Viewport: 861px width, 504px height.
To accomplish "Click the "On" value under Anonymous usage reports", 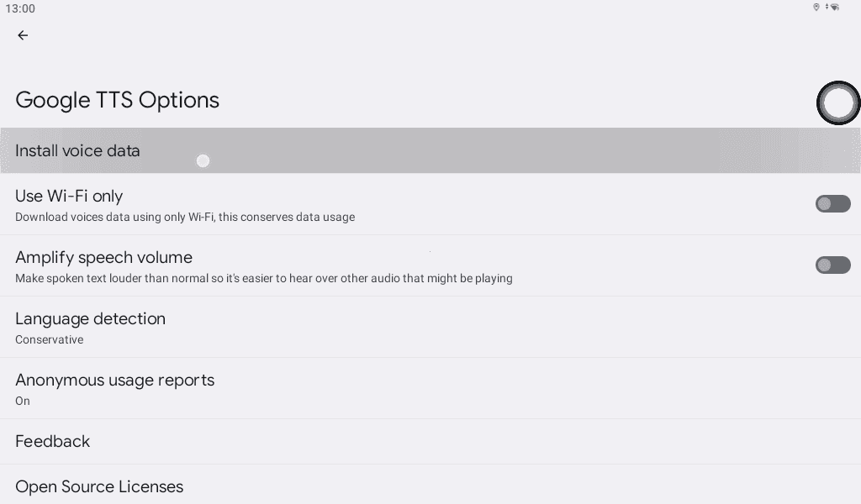I will (x=23, y=402).
